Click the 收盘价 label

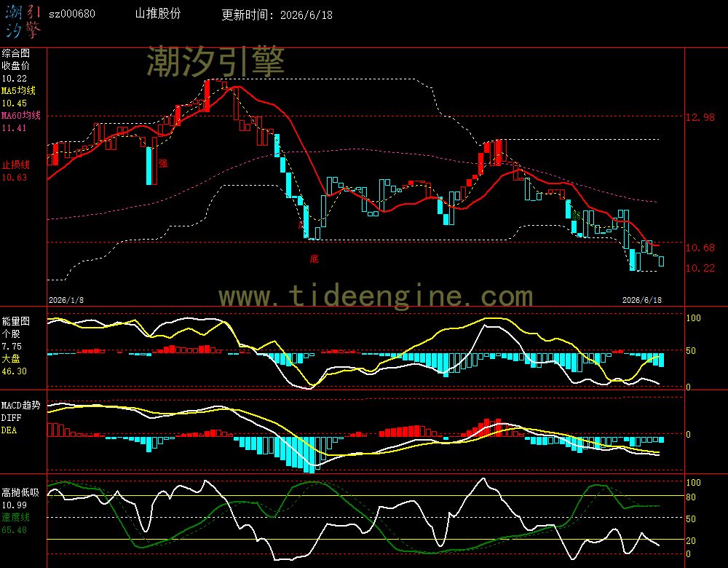pyautogui.click(x=15, y=66)
